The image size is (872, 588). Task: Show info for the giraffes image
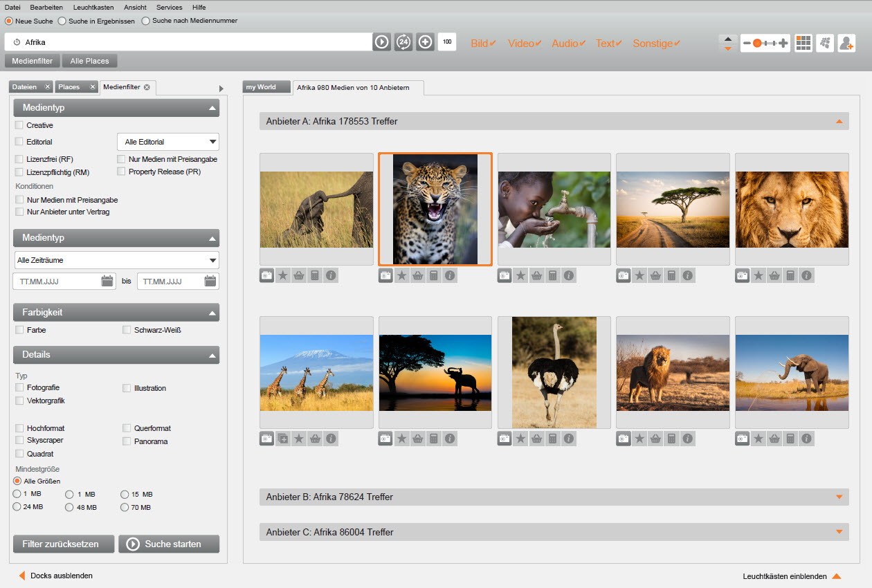click(x=331, y=439)
